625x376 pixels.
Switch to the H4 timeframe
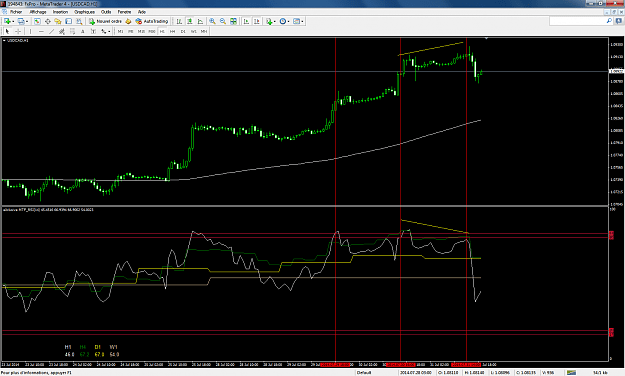click(x=173, y=31)
